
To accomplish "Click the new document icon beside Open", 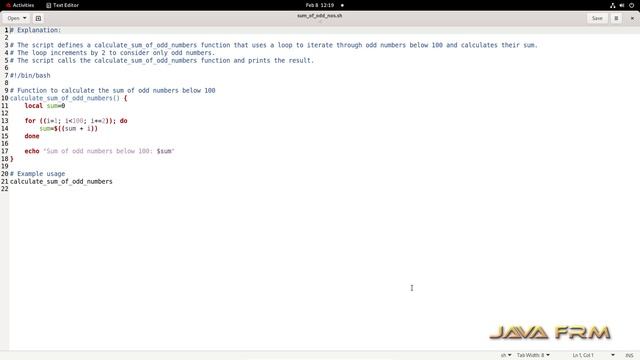I will point(38,18).
